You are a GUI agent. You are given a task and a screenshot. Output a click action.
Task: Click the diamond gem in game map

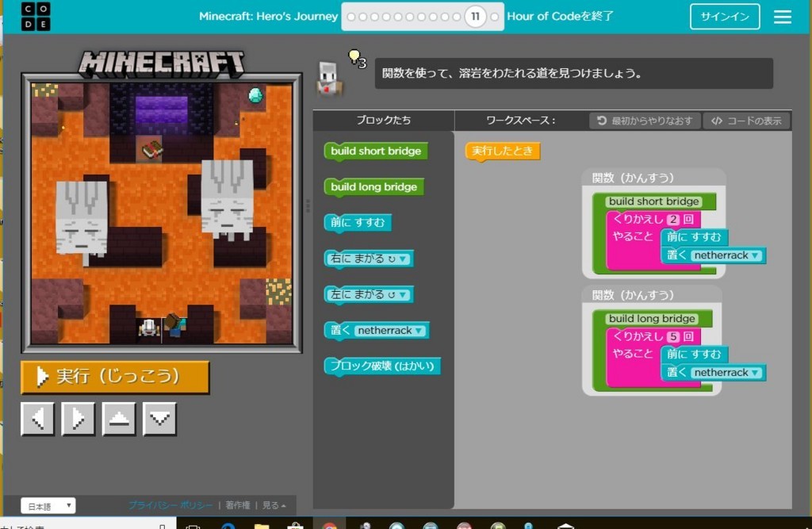tap(255, 95)
